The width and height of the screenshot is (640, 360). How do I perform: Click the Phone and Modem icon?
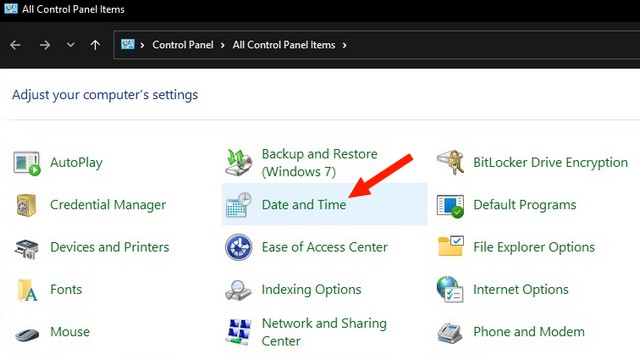pos(450,333)
